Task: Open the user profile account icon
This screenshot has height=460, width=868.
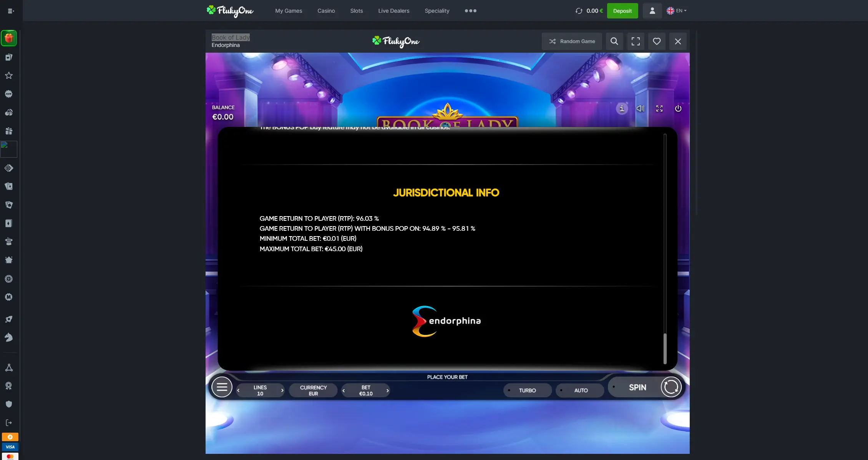Action: coord(652,11)
